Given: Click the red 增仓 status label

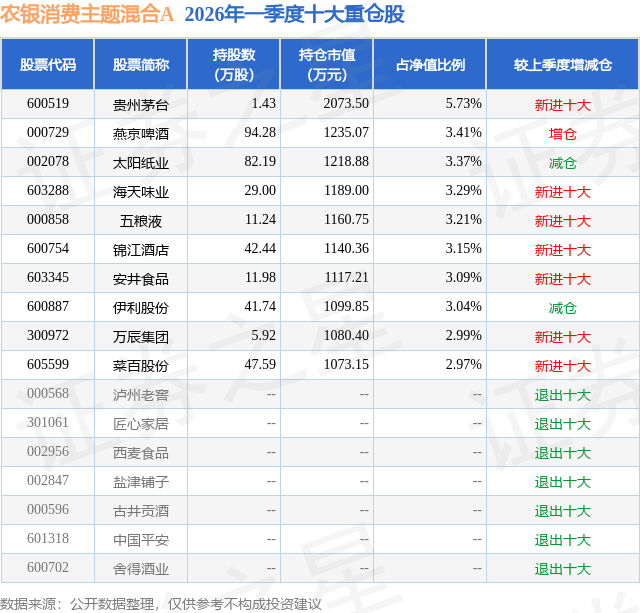Looking at the screenshot, I should [563, 134].
